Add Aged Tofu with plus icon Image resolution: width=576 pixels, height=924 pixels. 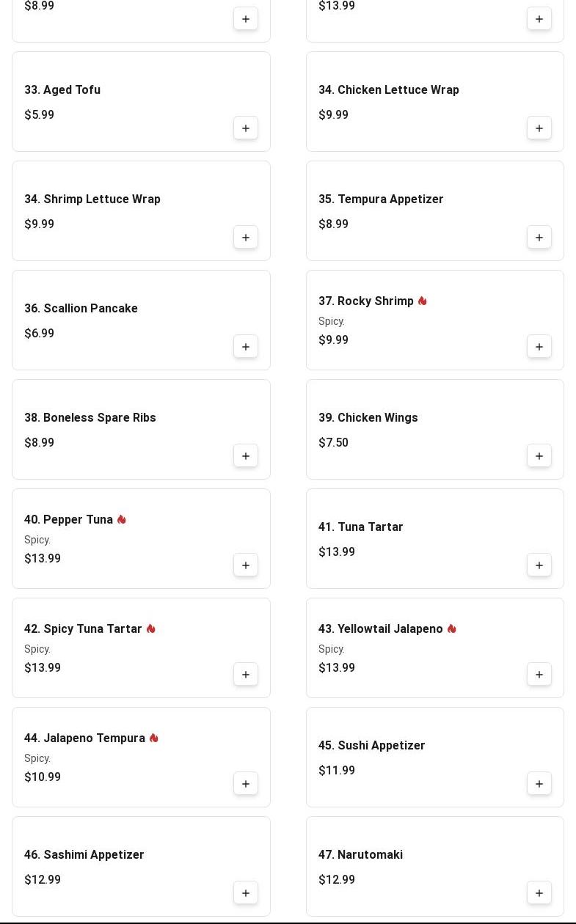(246, 128)
